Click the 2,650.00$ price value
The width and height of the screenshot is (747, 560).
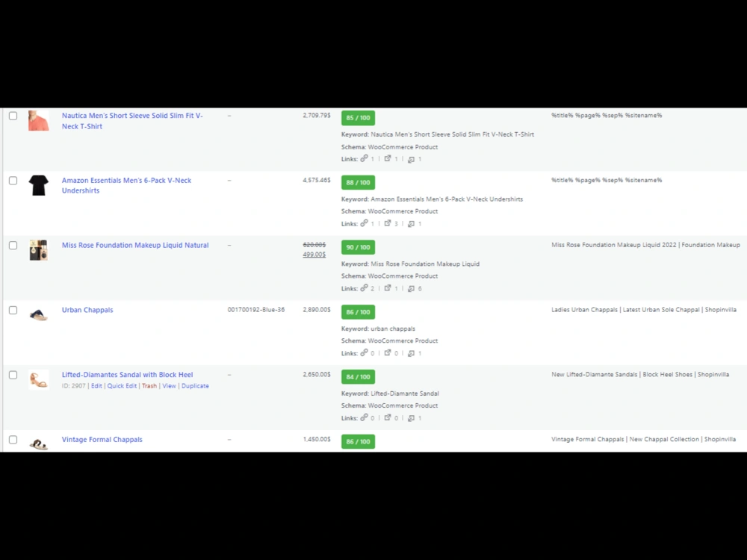coord(316,374)
